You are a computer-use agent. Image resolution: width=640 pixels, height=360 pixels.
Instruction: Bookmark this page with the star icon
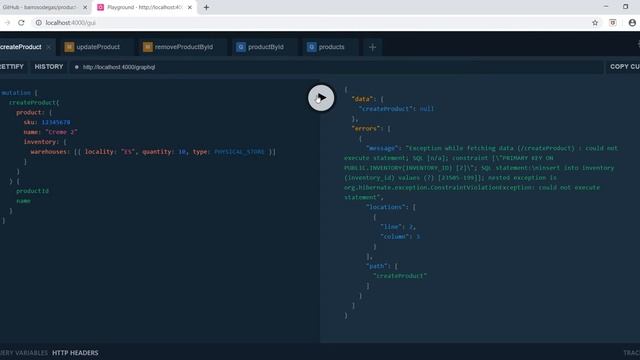tap(595, 23)
